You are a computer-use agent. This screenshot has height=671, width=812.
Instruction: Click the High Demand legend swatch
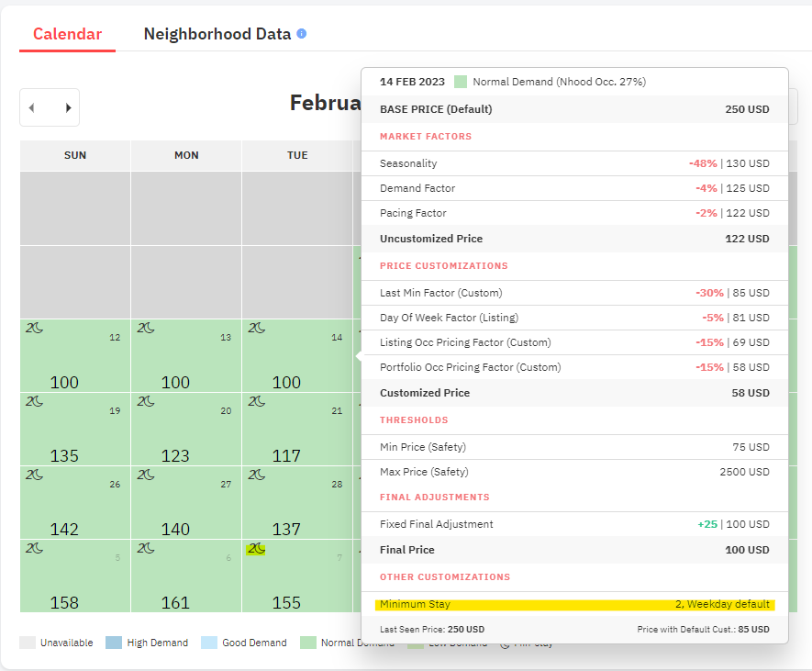click(113, 643)
